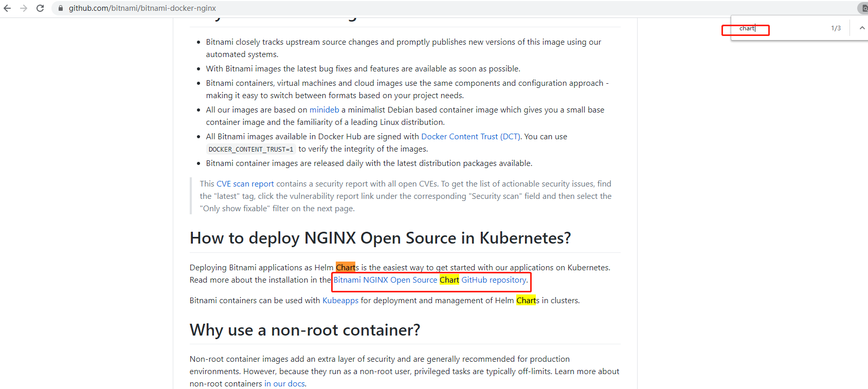This screenshot has width=868, height=389.
Task: Jump to previous find match using the up chevron
Action: (862, 28)
